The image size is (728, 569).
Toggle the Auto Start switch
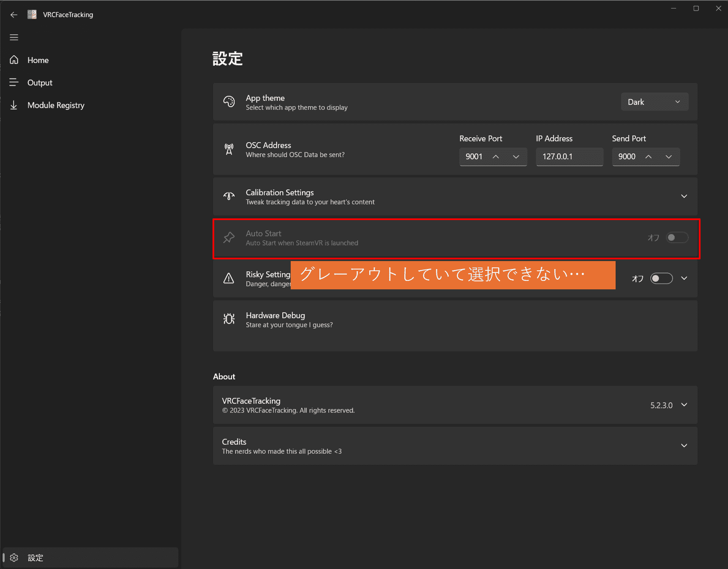coord(677,238)
